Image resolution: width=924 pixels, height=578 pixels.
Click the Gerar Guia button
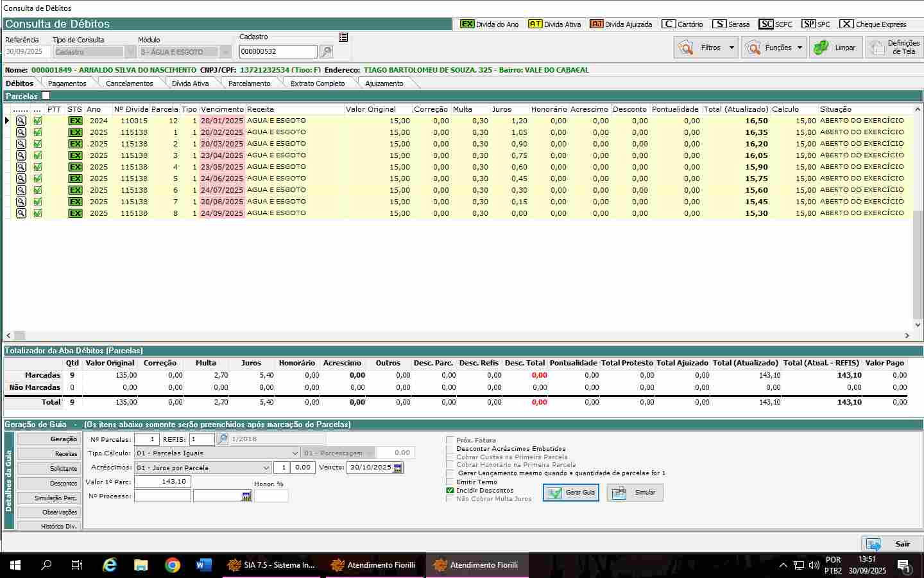tap(571, 493)
